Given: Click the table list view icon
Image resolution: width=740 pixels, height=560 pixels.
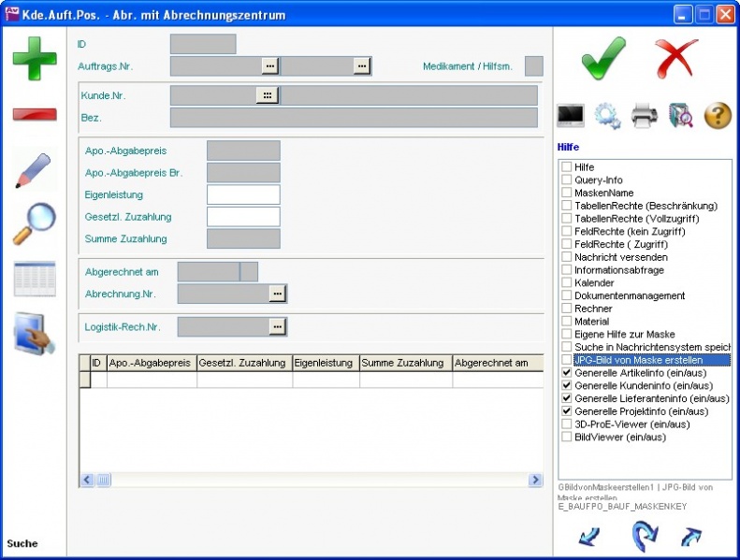Looking at the screenshot, I should [x=35, y=279].
